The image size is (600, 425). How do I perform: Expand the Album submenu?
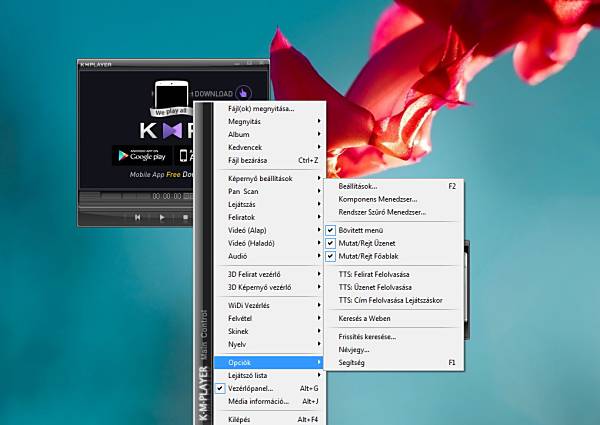pos(269,135)
